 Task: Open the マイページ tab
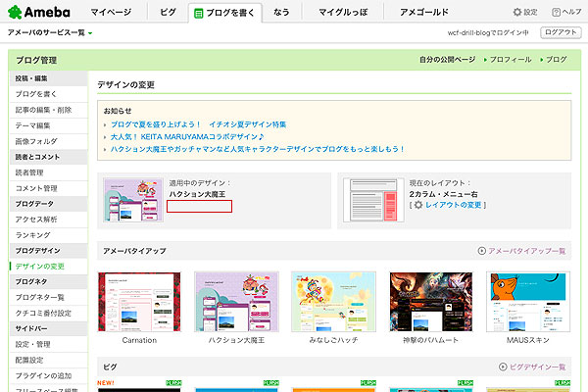tap(111, 12)
